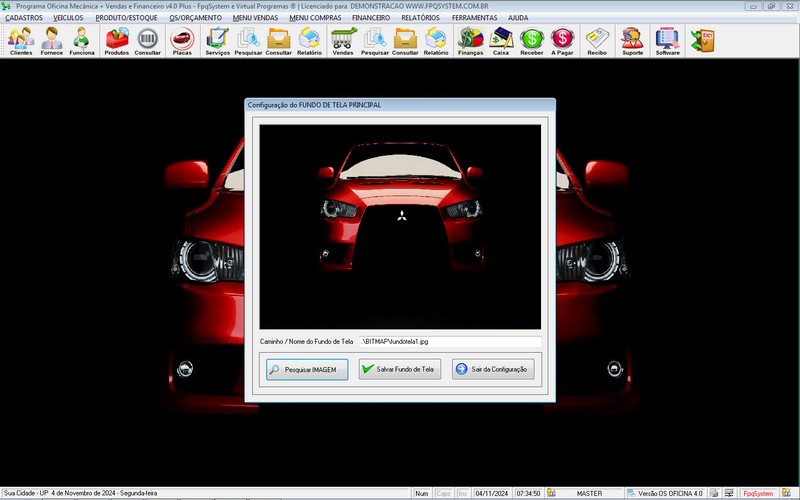800x500 pixels.
Task: Open the Caixa cash register icon
Action: pos(501,40)
